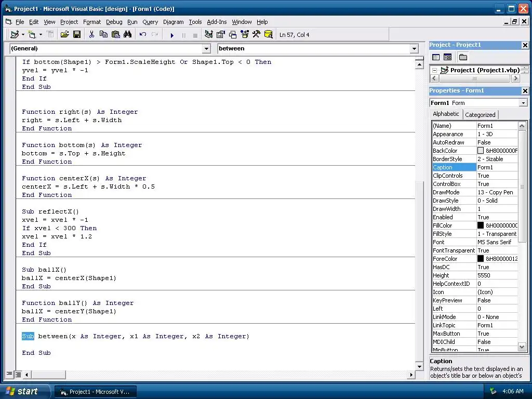This screenshot has height=399, width=532.
Task: Switch to Procedure View at bottom-left
Action: pos(9,374)
